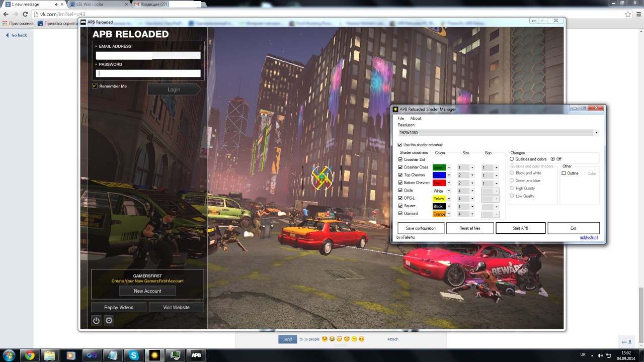The width and height of the screenshot is (644, 362).
Task: Switch to Shader Manager taskbar icon
Action: click(154, 355)
